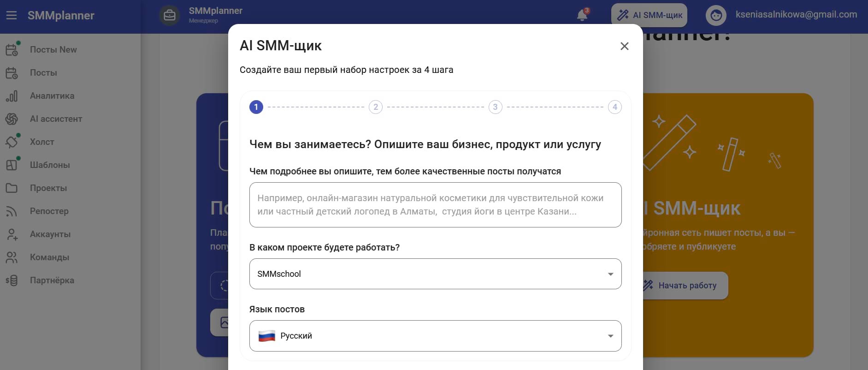Viewport: 868px width, 370px height.
Task: Open the Русский language dropdown
Action: tap(436, 336)
